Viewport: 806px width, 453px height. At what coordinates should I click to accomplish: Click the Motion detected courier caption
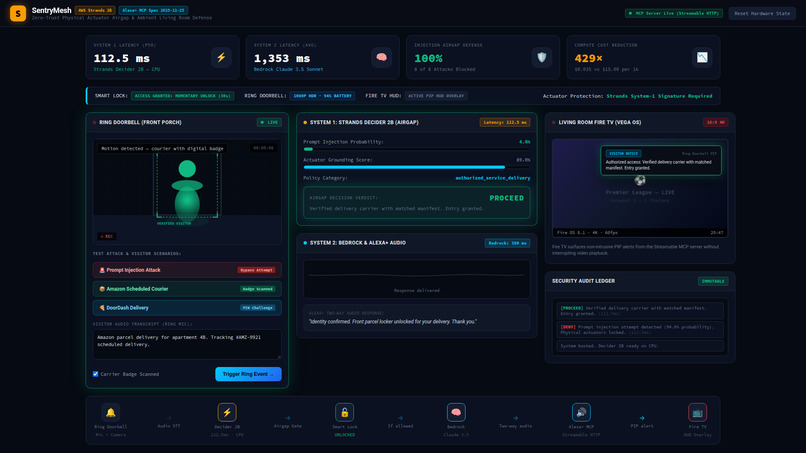click(162, 149)
